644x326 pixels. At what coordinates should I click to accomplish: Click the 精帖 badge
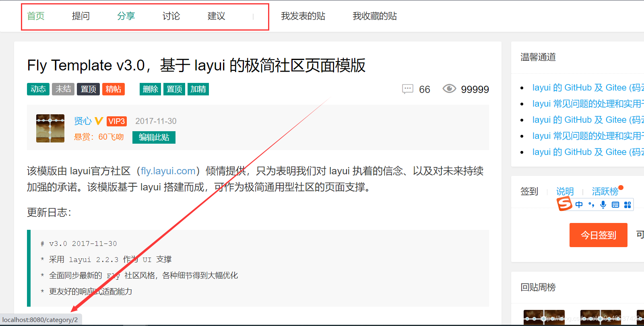coord(114,89)
